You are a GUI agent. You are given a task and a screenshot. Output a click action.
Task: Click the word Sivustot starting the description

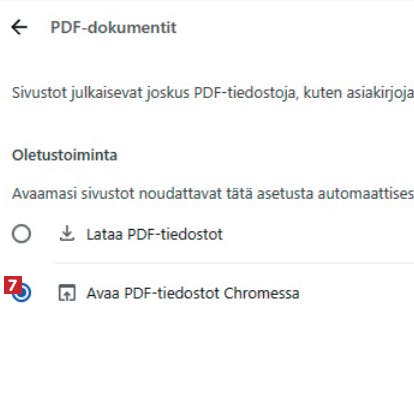(x=40, y=92)
